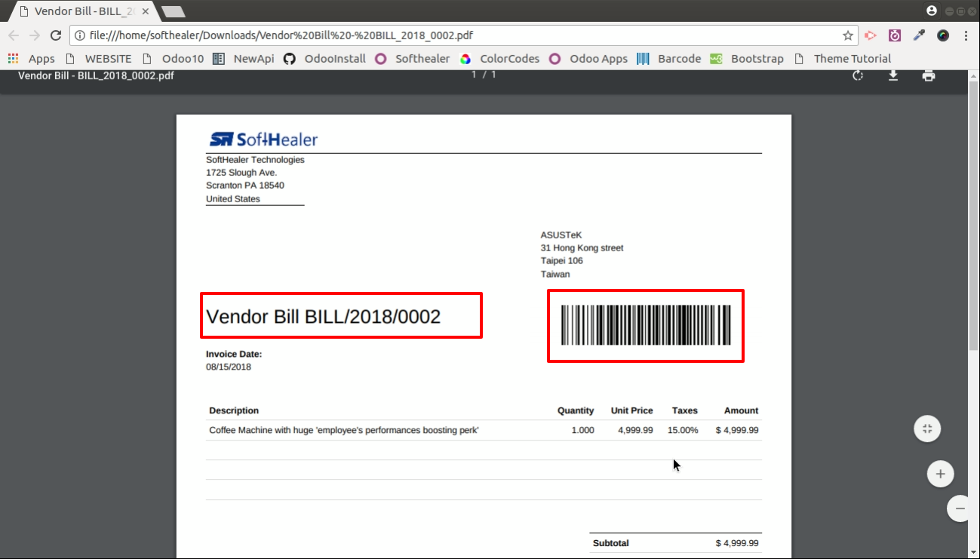Click the Scranton PA 18540 line
Screen dimensions: 980x559
point(245,186)
